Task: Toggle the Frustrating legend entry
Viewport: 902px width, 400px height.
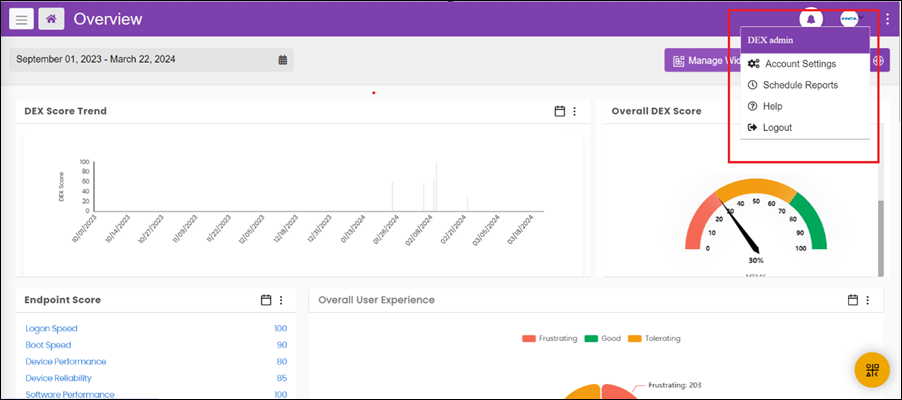Action: [549, 338]
